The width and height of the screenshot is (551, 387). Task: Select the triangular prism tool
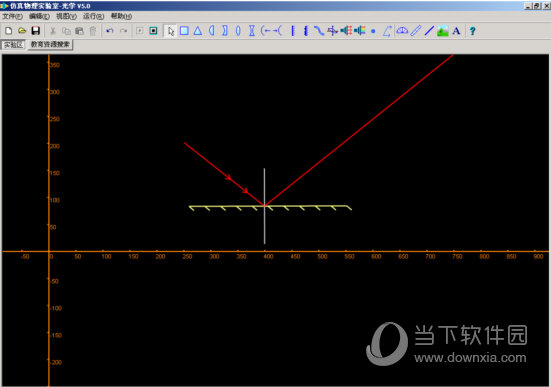pos(198,31)
